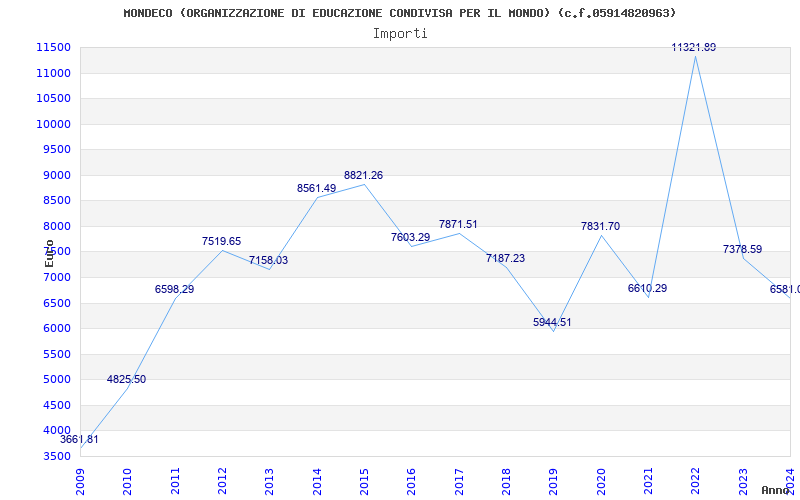This screenshot has width=800, height=500.
Task: Click x-axis year 2015
Action: coord(364,482)
